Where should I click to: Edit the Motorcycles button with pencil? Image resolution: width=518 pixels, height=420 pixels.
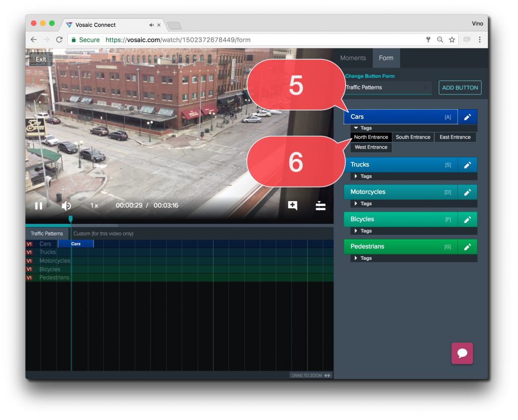[x=467, y=193]
